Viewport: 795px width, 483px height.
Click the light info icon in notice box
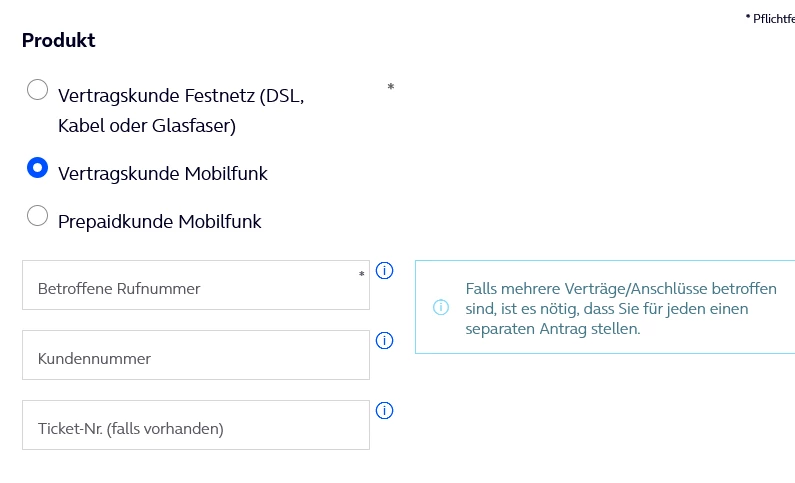[441, 307]
